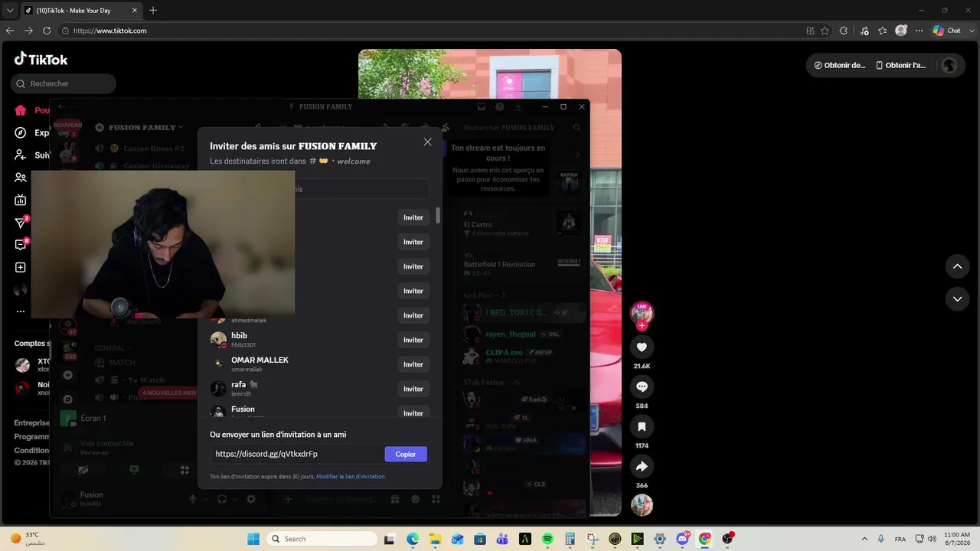
Task: Open Discord Help question mark icon
Action: (500, 107)
